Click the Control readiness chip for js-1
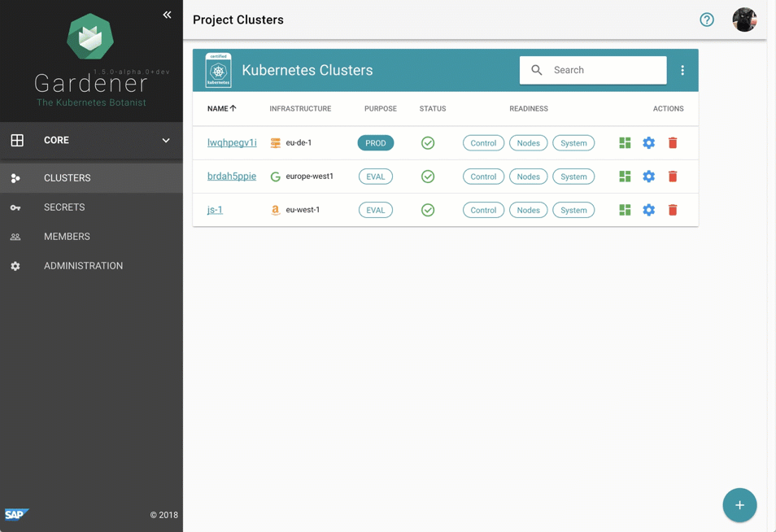Screen dimensions: 776x532 click(x=483, y=210)
